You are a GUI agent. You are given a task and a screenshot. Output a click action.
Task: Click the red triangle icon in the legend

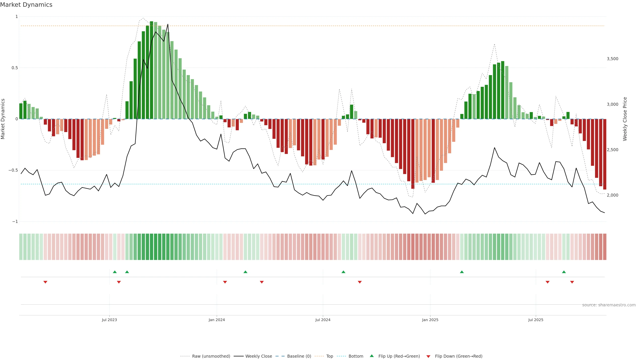[x=428, y=356]
